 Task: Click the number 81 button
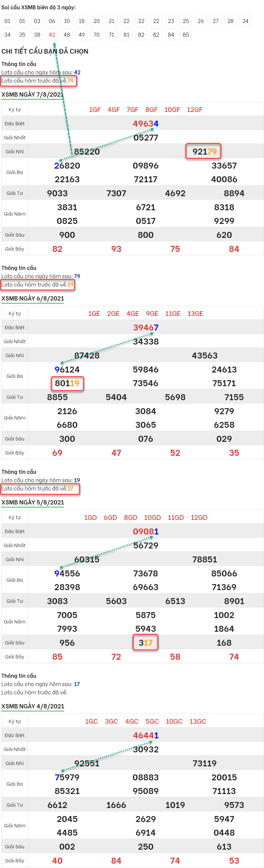[x=126, y=35]
